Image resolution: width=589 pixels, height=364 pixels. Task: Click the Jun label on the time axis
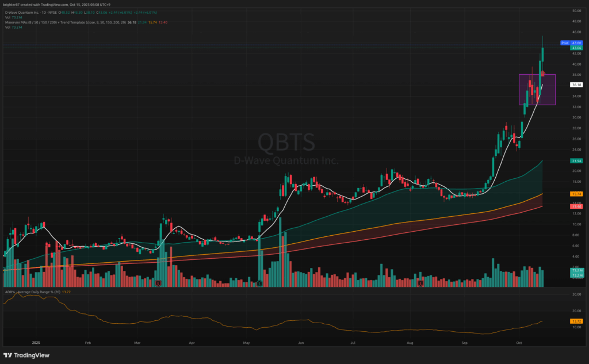300,342
